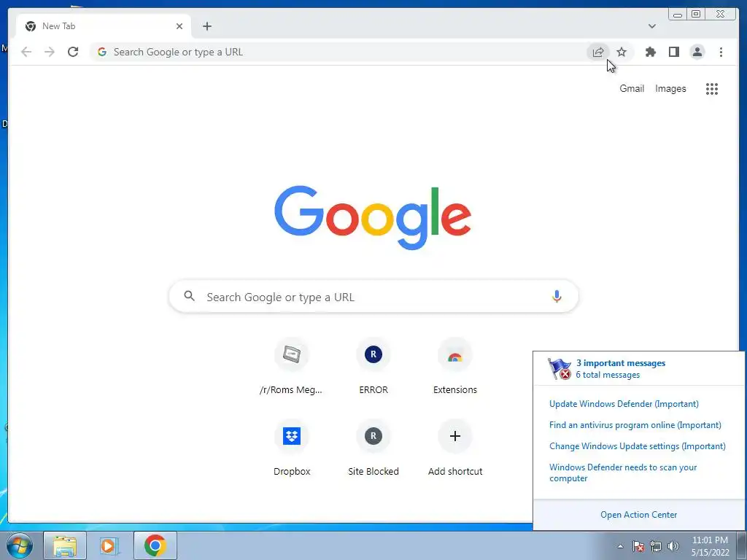Open the Gmail link
Viewport: 747px width, 560px height.
pos(632,88)
